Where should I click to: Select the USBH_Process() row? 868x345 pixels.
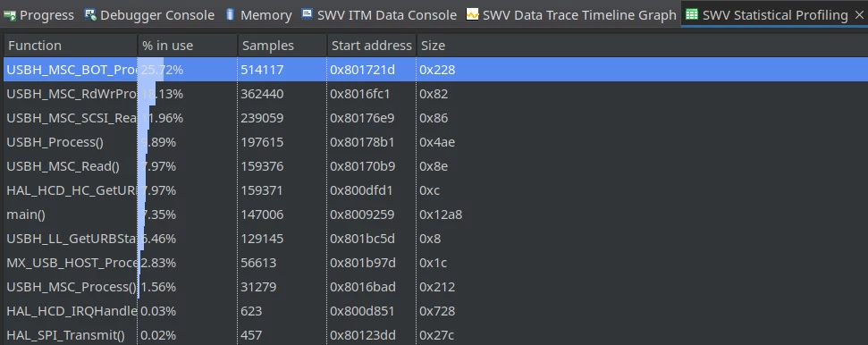[434, 142]
